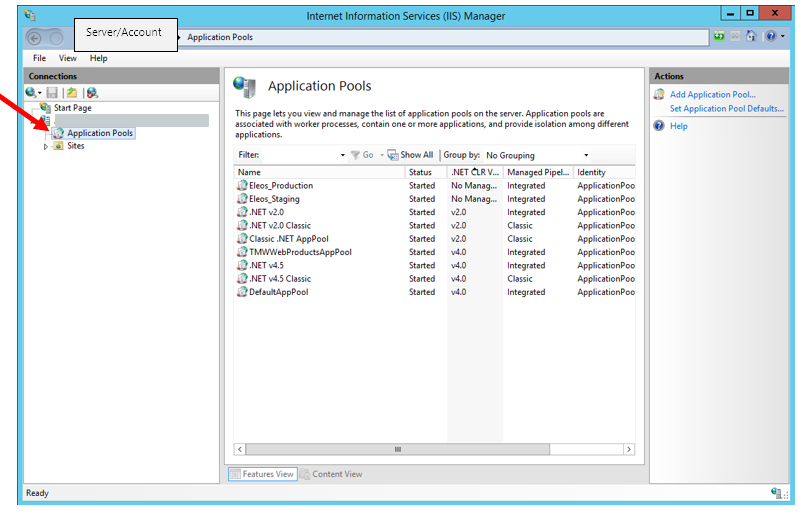Sort by the Managed Pipeline column header
The width and height of the screenshot is (810, 515).
click(538, 173)
